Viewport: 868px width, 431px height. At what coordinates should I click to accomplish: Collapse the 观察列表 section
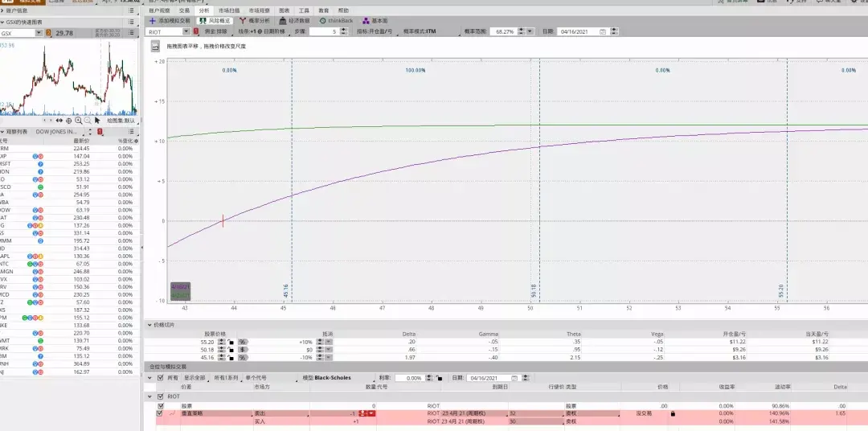[x=2, y=132]
